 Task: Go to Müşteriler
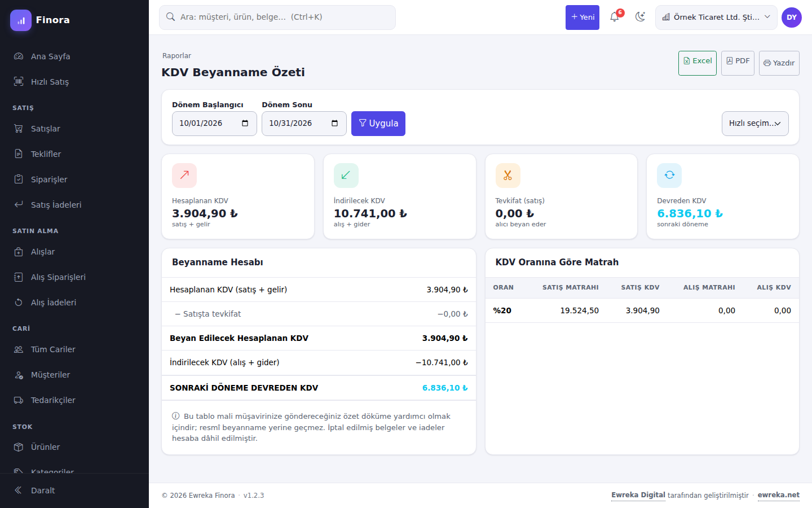click(74, 375)
